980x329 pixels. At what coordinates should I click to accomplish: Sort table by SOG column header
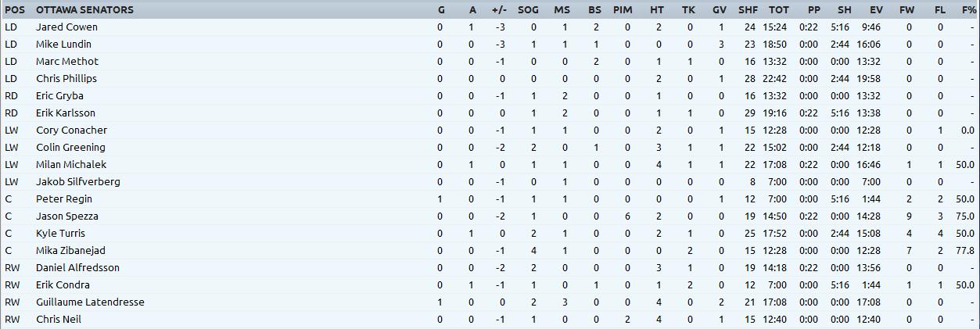click(528, 9)
